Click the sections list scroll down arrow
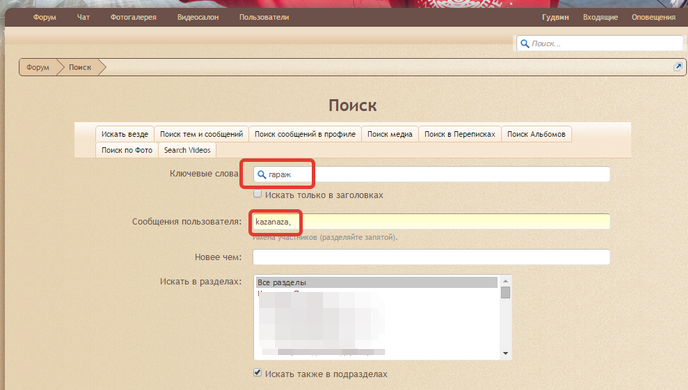Image resolution: width=688 pixels, height=390 pixels. (x=505, y=354)
